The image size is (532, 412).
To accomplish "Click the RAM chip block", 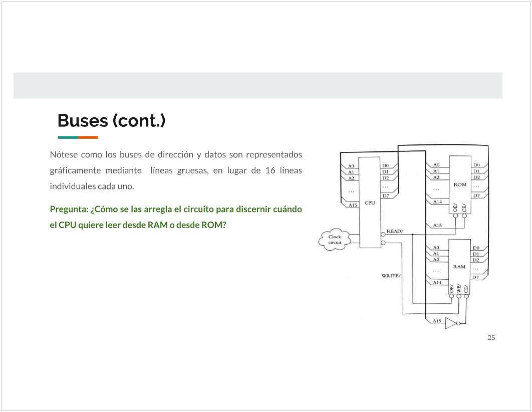I will [x=459, y=267].
